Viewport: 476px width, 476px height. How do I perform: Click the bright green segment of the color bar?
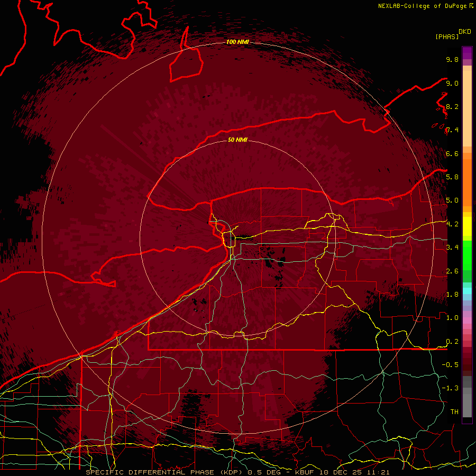(x=467, y=255)
